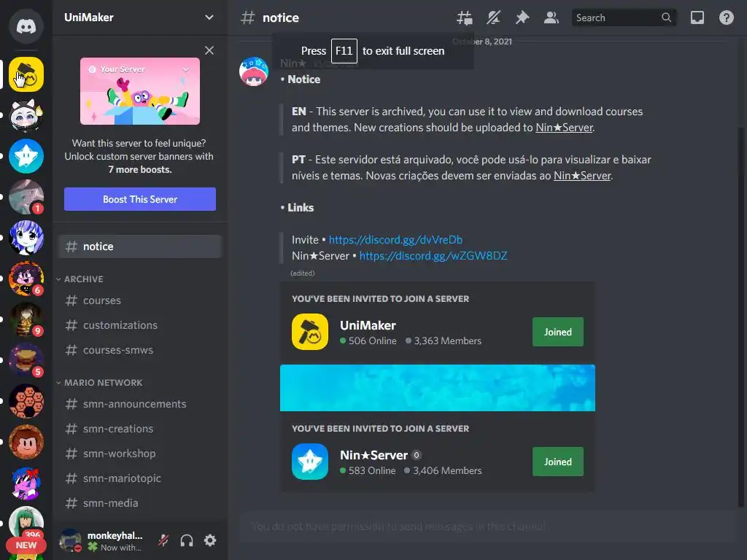
Task: Open the blue star Nin★Server icon
Action: tap(26, 156)
